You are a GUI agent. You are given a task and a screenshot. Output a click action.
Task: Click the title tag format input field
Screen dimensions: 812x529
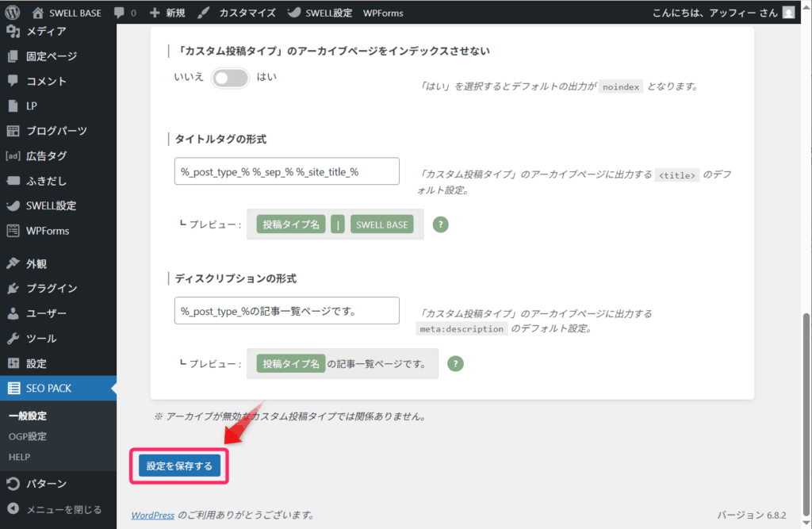click(x=287, y=171)
